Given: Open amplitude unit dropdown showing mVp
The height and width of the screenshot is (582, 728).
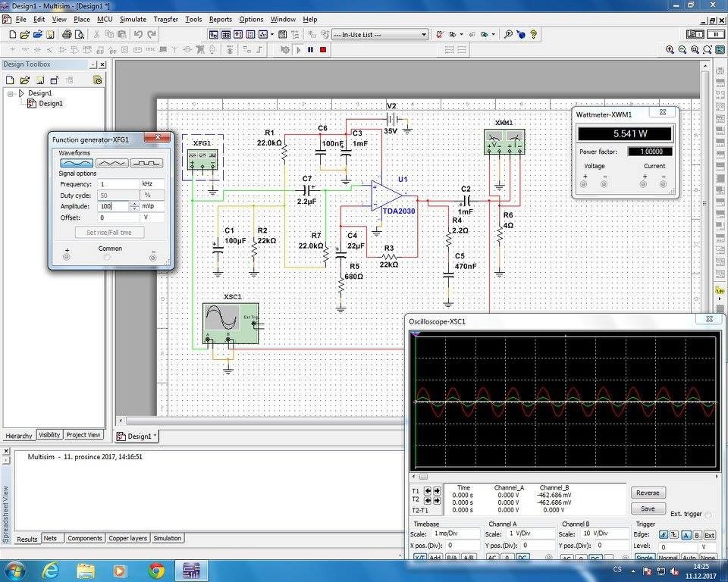Looking at the screenshot, I should 152,206.
